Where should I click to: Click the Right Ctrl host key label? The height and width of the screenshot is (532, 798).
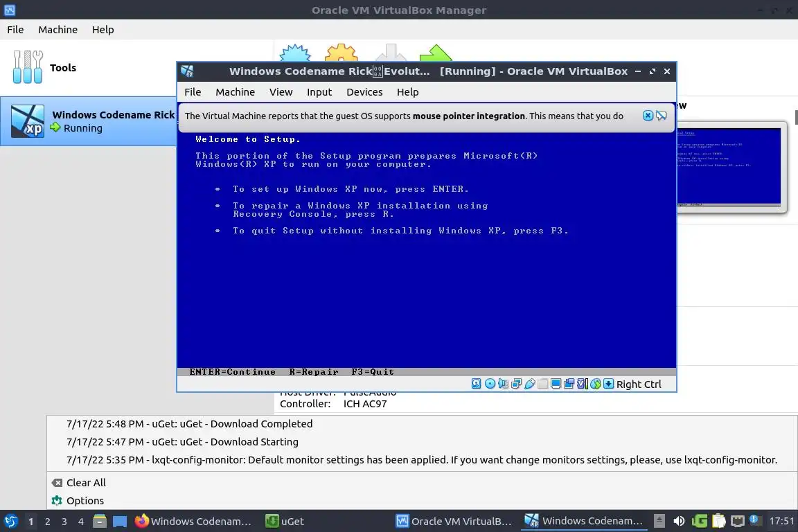tap(639, 384)
